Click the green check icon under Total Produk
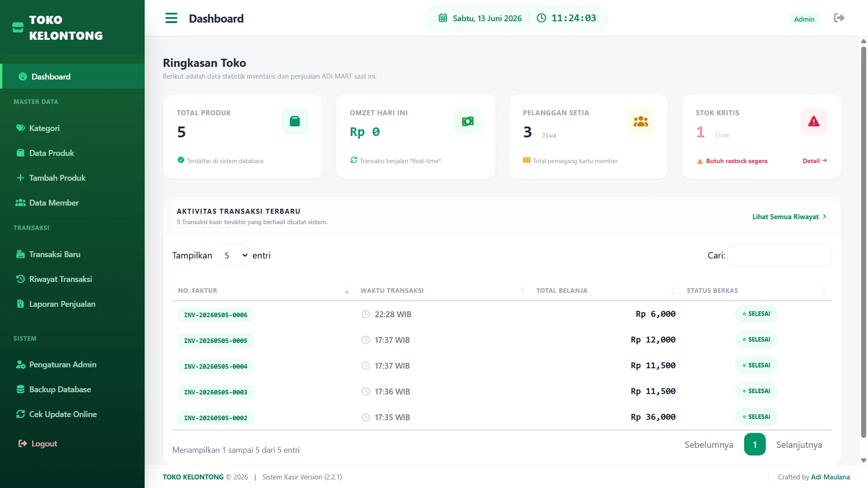 point(181,160)
